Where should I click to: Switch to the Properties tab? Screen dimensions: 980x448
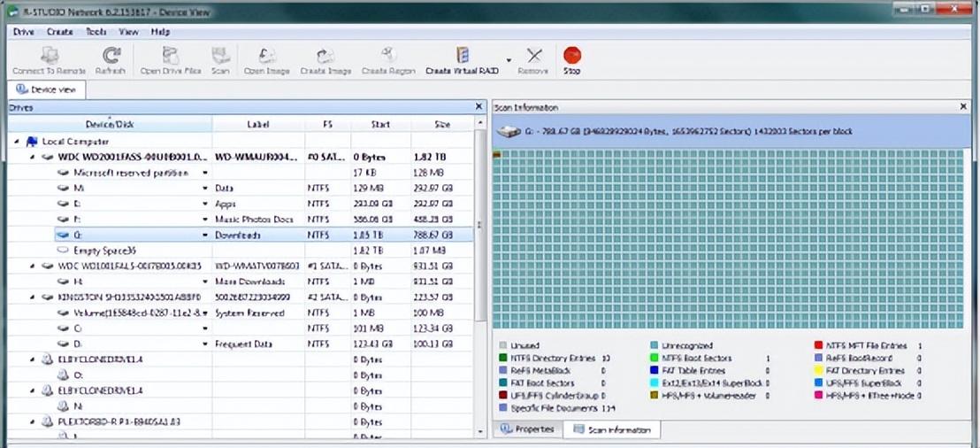pyautogui.click(x=527, y=429)
